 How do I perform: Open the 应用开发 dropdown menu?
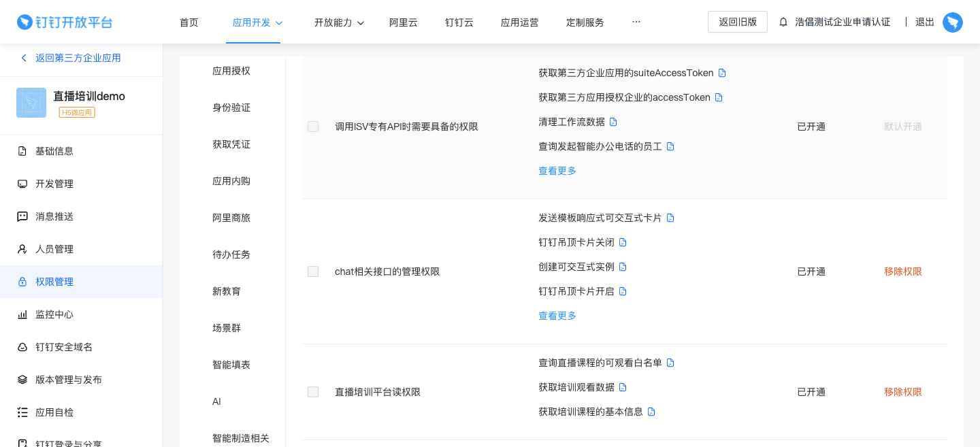253,21
